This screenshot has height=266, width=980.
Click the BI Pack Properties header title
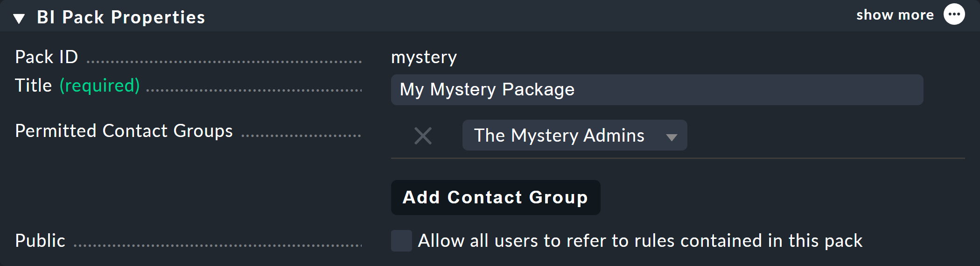(x=121, y=17)
